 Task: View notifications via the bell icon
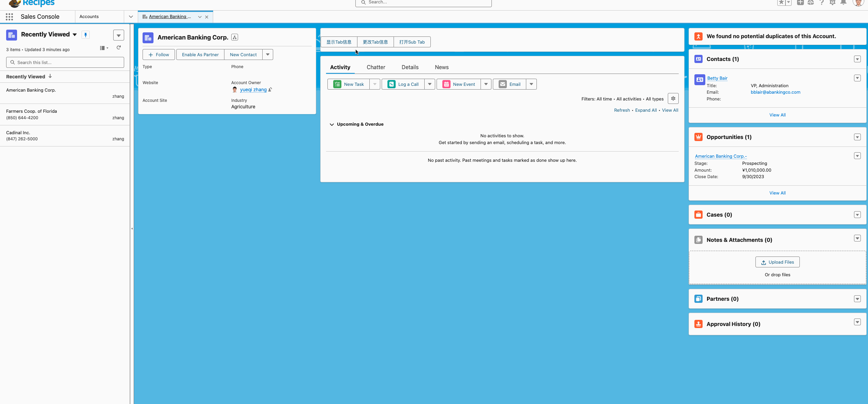coord(843,3)
